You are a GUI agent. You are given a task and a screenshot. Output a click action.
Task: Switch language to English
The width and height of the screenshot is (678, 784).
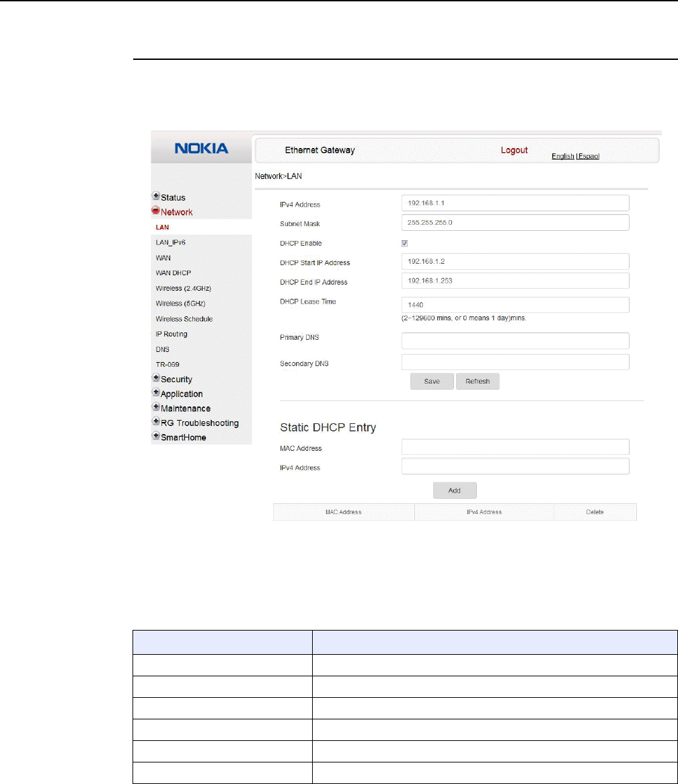pyautogui.click(x=562, y=156)
